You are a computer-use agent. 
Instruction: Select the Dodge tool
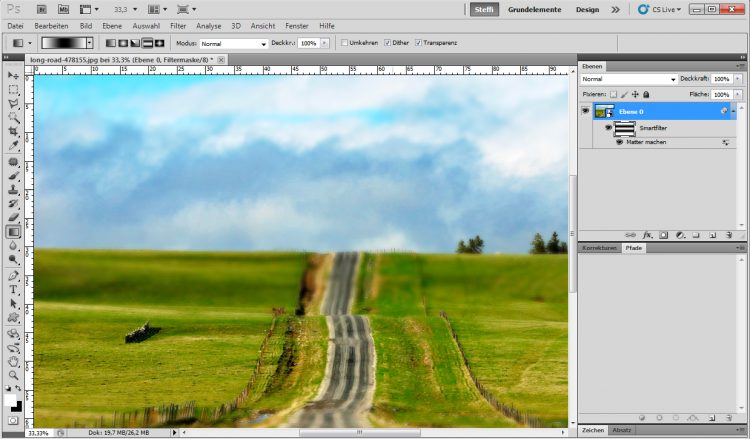click(x=13, y=259)
